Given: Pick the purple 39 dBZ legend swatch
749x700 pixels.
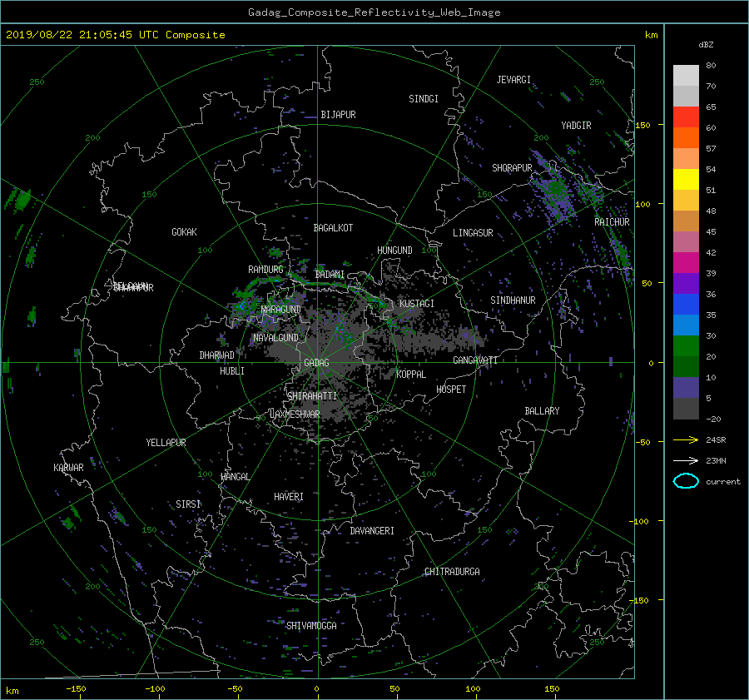Looking at the screenshot, I should coord(686,283).
